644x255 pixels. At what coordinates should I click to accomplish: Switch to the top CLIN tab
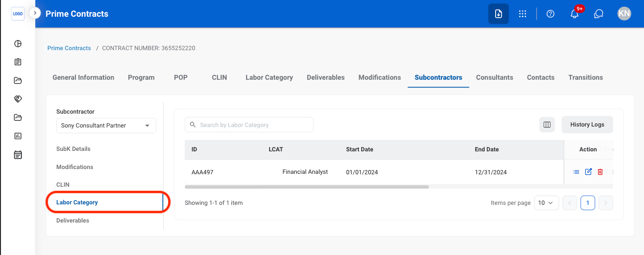(x=219, y=77)
